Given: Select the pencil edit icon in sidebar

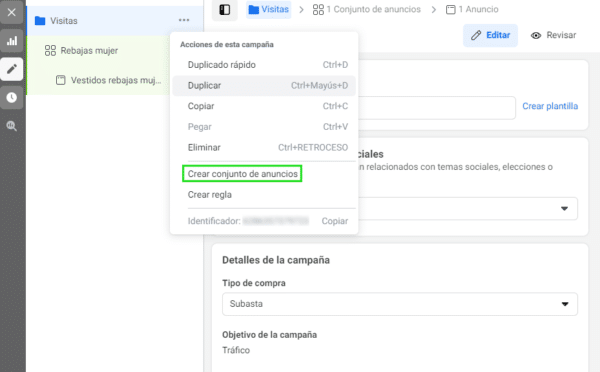Looking at the screenshot, I should pos(11,69).
